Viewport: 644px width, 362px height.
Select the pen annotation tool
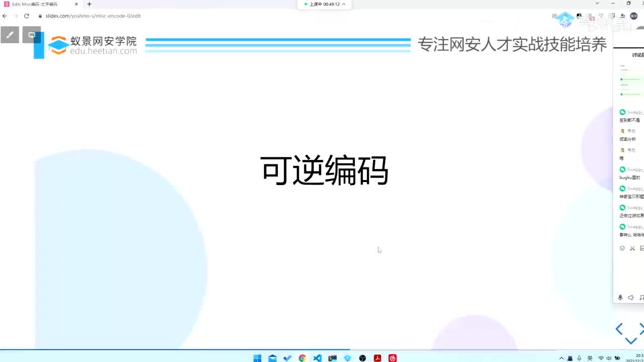click(10, 35)
